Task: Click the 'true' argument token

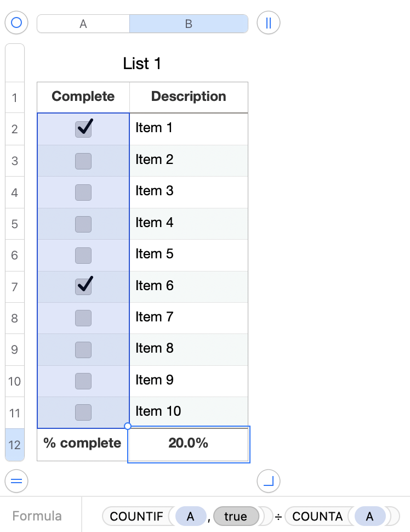Action: point(235,516)
